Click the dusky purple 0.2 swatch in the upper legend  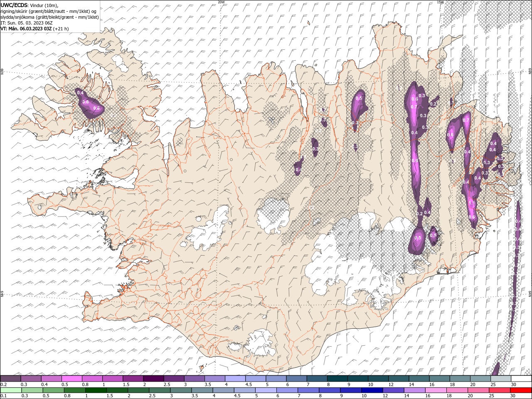point(10,379)
